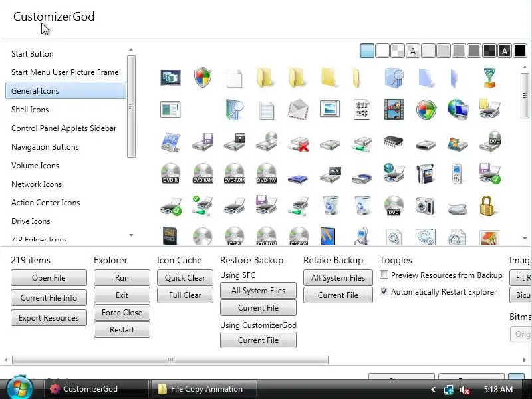
Task: Click the trophy cup icon
Action: click(x=489, y=78)
